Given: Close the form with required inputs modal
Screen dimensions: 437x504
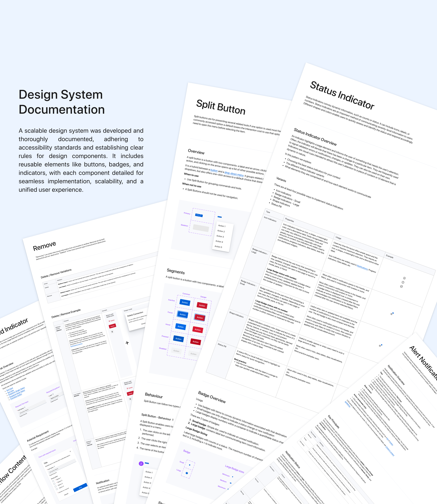Looking at the screenshot, I should pos(70,451).
